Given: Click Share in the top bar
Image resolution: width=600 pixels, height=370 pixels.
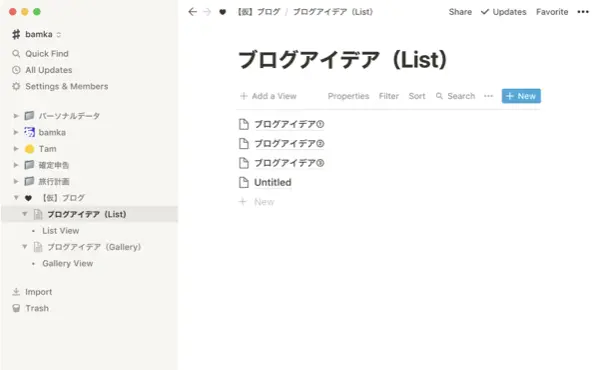Looking at the screenshot, I should 460,12.
